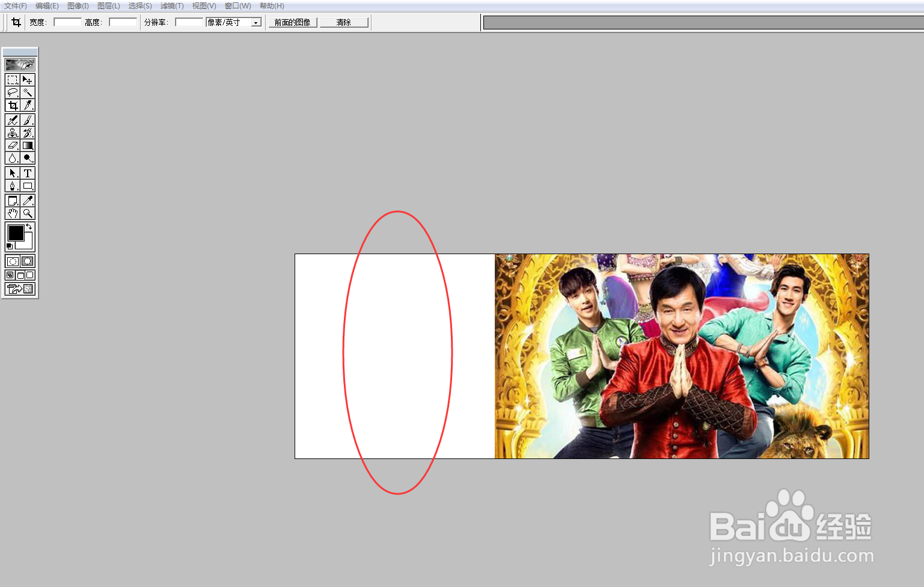Select the Clone Stamp tool
This screenshot has width=924, height=587.
13,133
